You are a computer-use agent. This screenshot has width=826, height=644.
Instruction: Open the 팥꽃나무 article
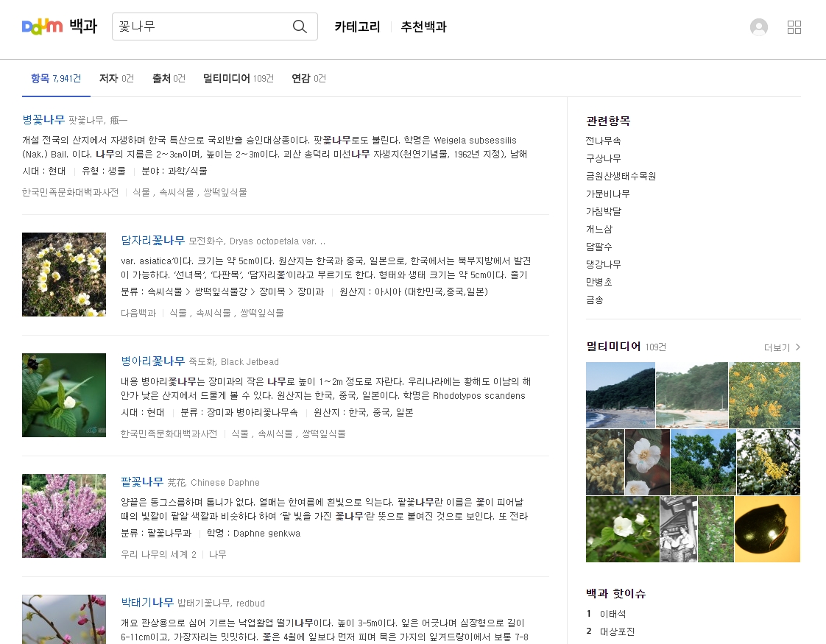(x=142, y=481)
